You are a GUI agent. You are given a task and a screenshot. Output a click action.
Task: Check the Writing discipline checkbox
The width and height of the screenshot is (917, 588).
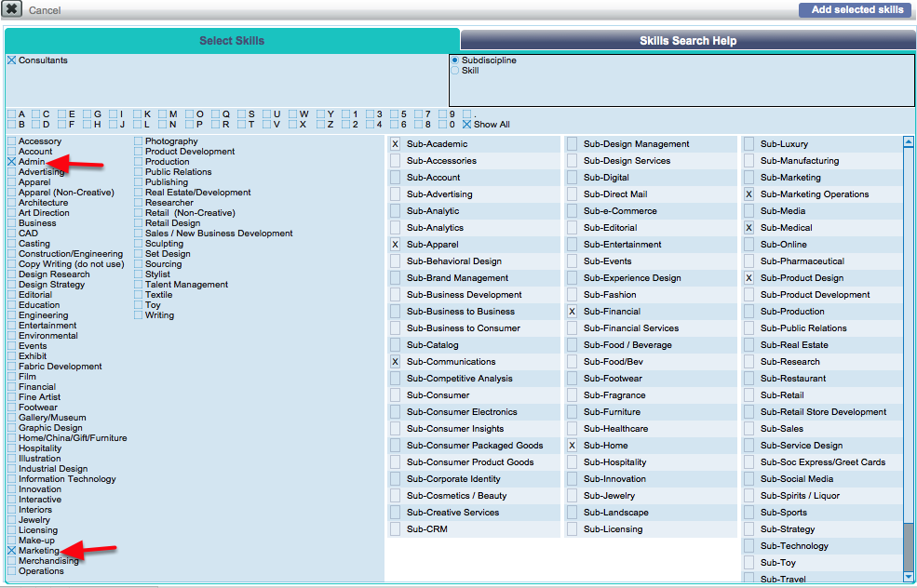point(138,315)
